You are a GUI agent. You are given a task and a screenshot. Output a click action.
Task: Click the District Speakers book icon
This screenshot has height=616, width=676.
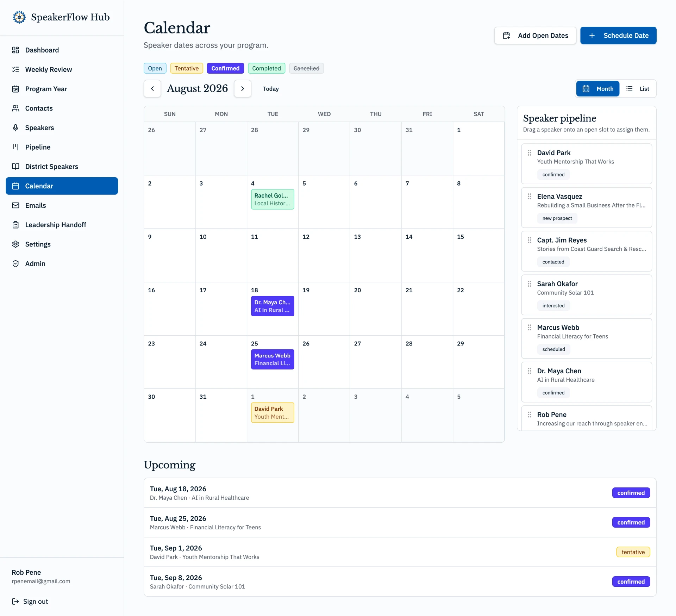15,166
